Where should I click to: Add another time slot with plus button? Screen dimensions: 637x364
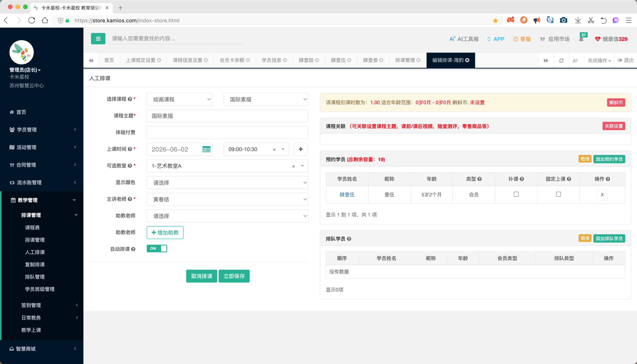tap(301, 149)
